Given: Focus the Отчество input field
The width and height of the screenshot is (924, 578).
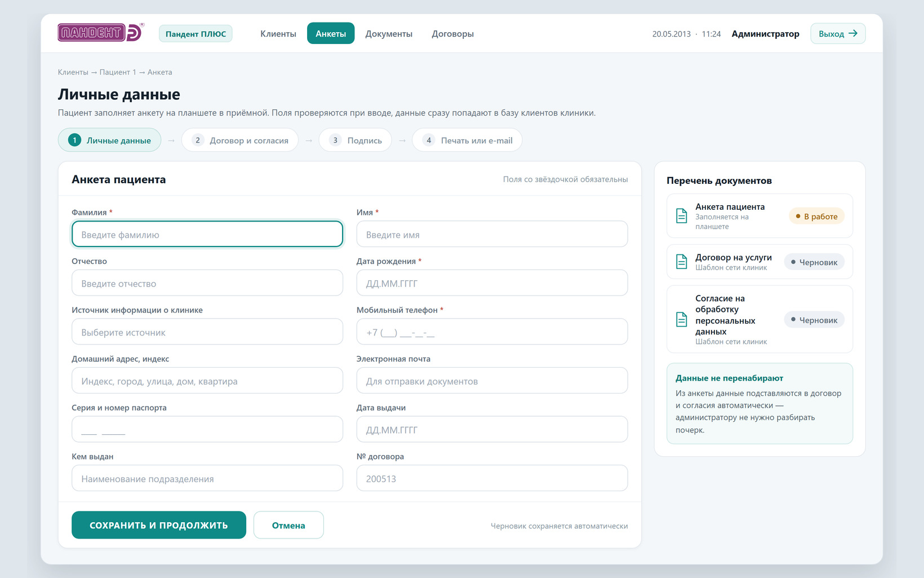Looking at the screenshot, I should 207,283.
